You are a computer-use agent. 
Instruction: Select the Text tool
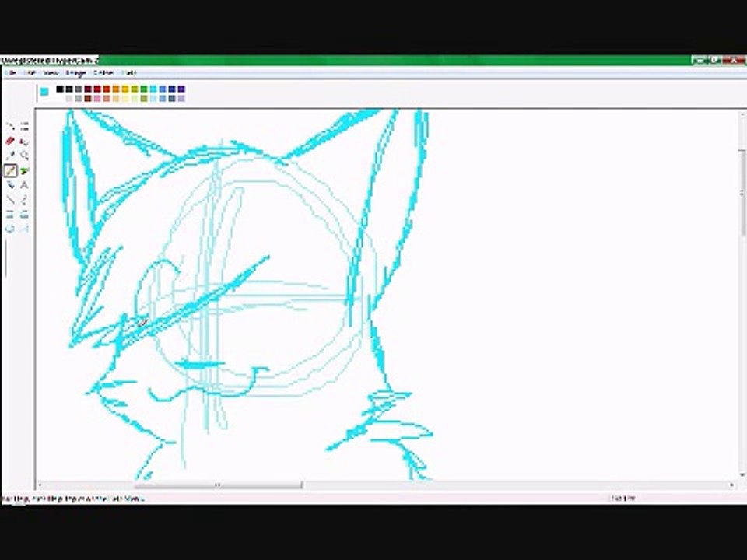pyautogui.click(x=24, y=185)
